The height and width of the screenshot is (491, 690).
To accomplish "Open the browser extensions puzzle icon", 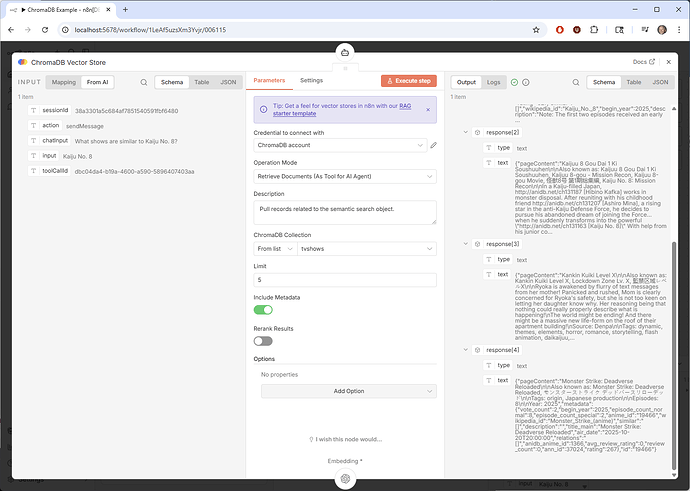I will [594, 30].
